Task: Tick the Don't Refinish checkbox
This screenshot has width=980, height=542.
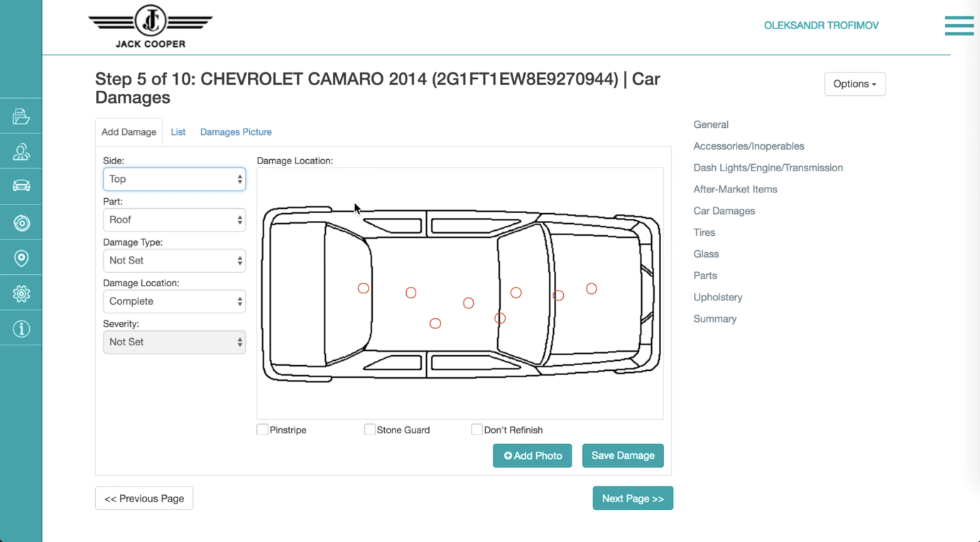Action: [x=477, y=430]
